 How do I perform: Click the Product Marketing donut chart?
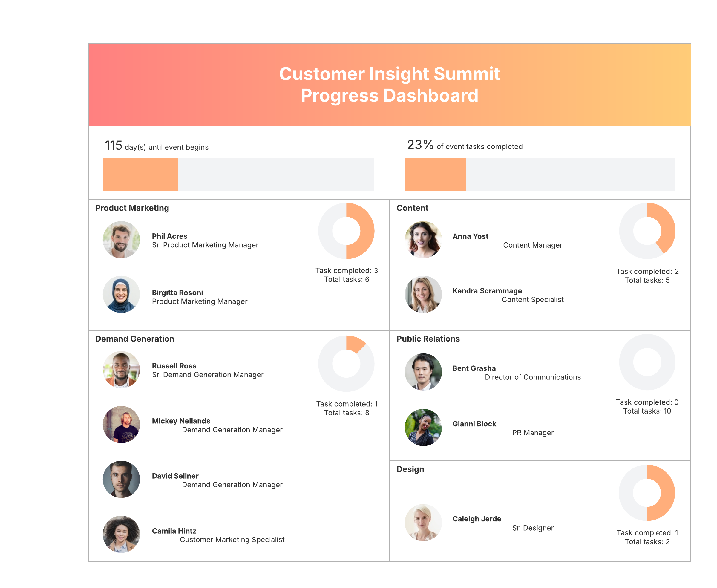click(346, 231)
